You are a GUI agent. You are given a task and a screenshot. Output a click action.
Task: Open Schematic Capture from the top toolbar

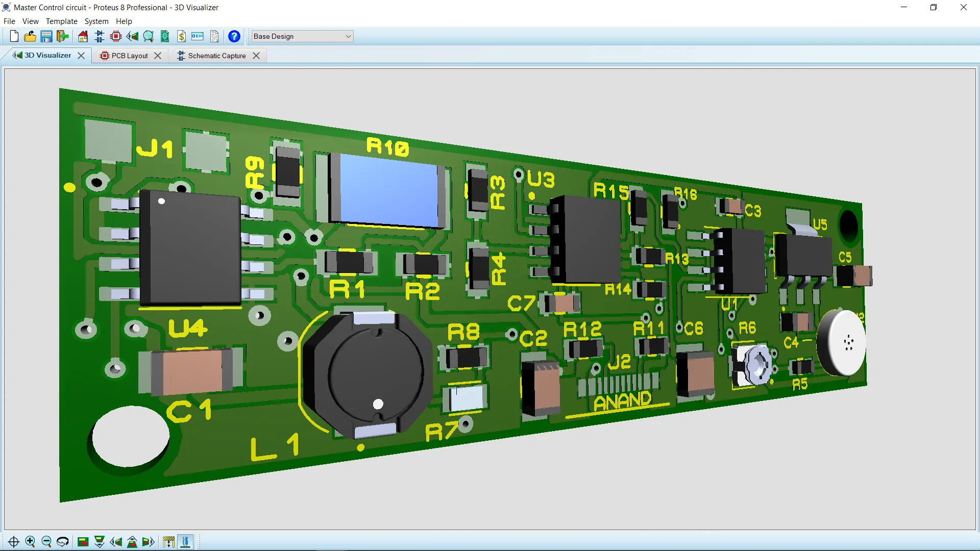(x=99, y=36)
